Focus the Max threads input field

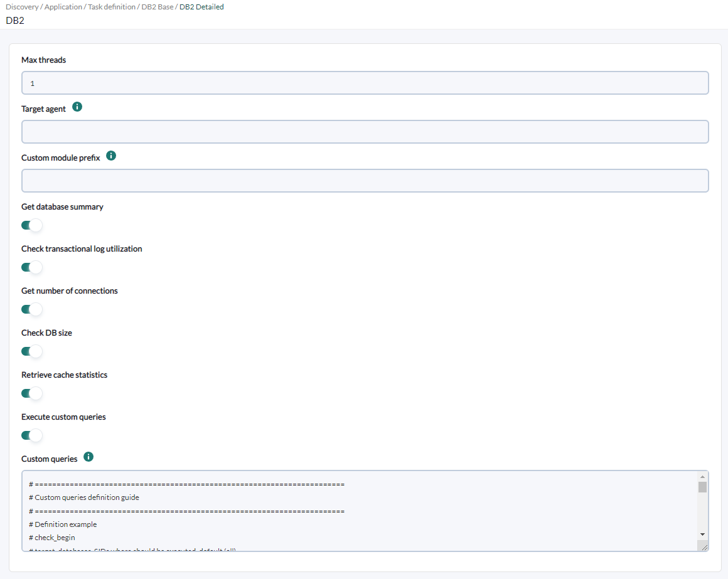(x=365, y=83)
